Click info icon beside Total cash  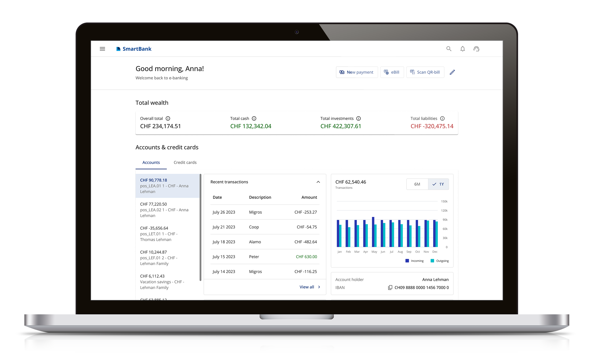point(254,119)
